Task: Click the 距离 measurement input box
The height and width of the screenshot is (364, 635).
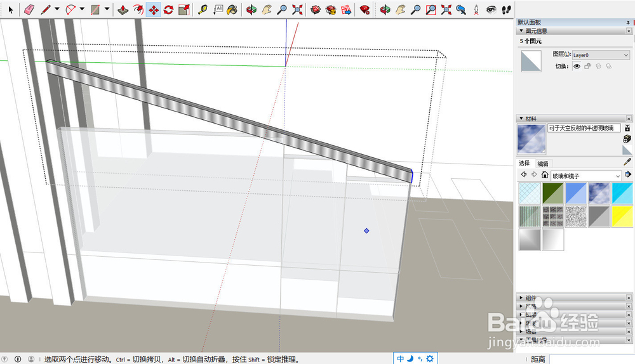Action: click(592, 359)
